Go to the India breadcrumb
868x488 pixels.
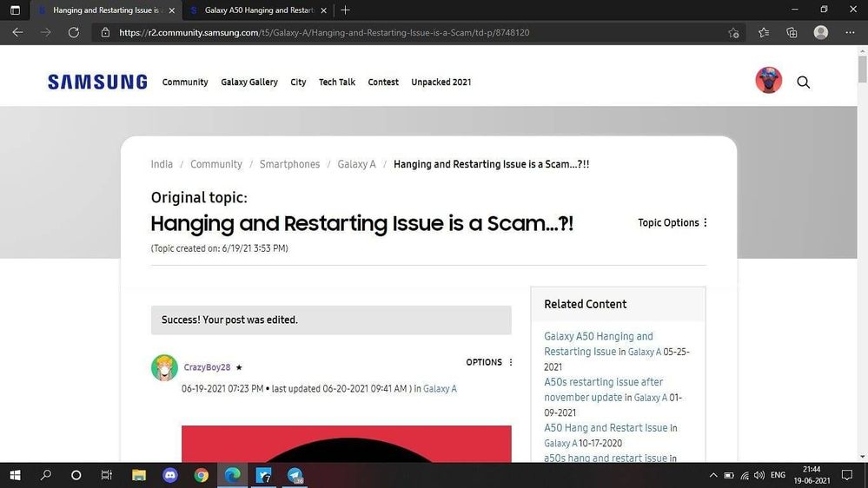(x=162, y=164)
